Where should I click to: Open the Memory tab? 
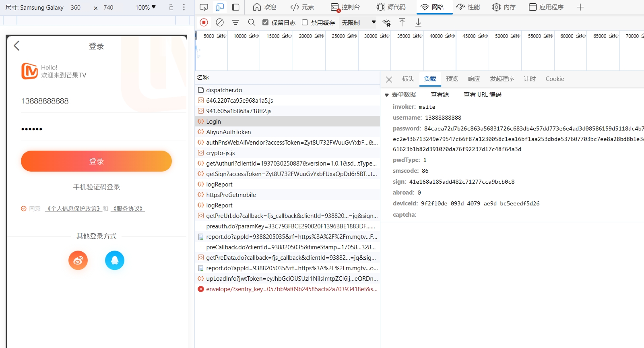point(504,7)
